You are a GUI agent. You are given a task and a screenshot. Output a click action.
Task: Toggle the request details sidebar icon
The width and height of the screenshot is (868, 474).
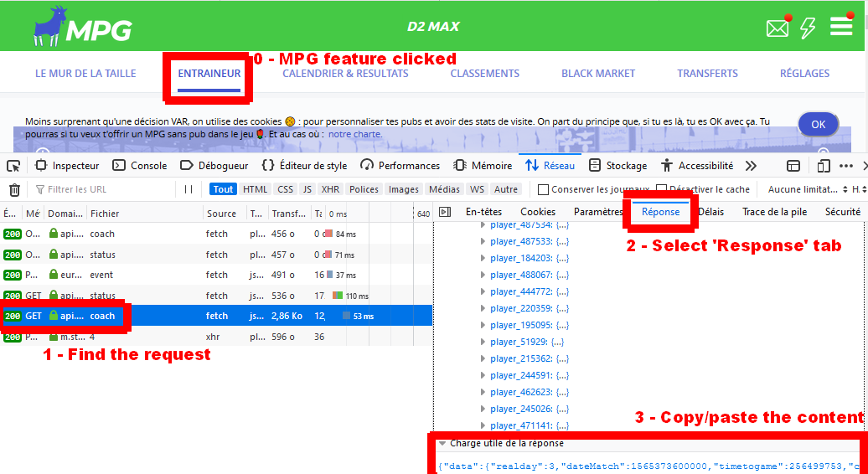pyautogui.click(x=445, y=212)
